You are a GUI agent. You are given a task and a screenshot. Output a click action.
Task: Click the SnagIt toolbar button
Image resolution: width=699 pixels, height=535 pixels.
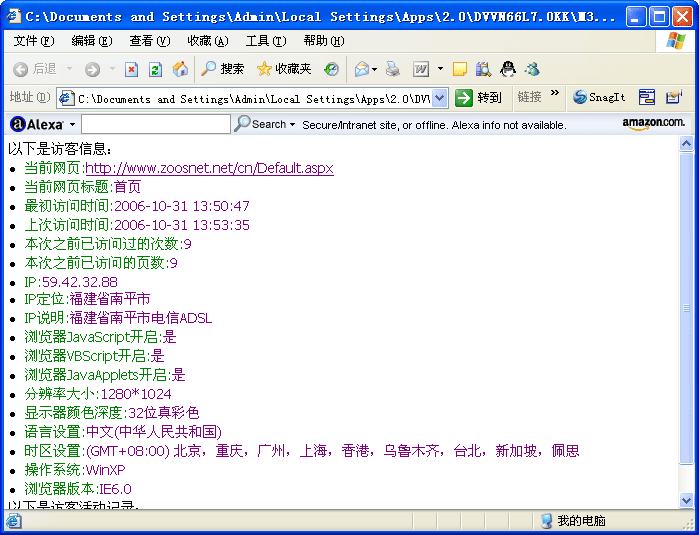(599, 97)
